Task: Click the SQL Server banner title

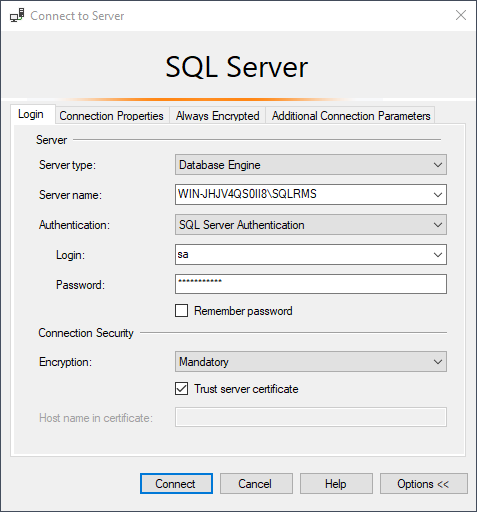Action: click(x=237, y=67)
